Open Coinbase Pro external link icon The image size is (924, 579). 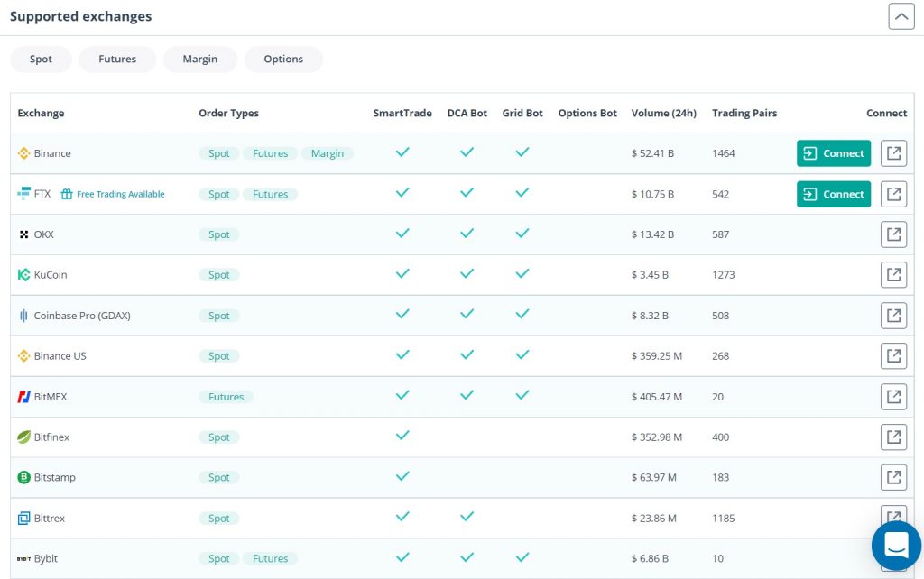(x=893, y=316)
